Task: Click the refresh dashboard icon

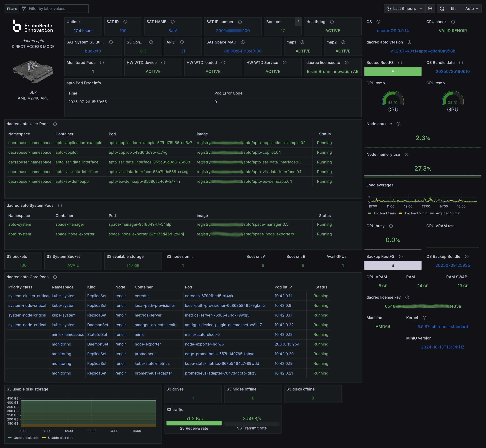Action: 442,9
